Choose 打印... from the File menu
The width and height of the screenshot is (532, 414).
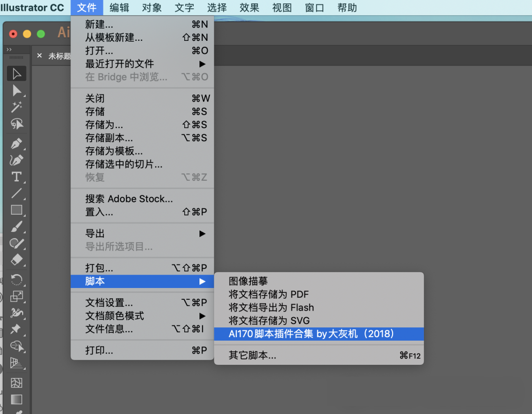click(x=142, y=350)
